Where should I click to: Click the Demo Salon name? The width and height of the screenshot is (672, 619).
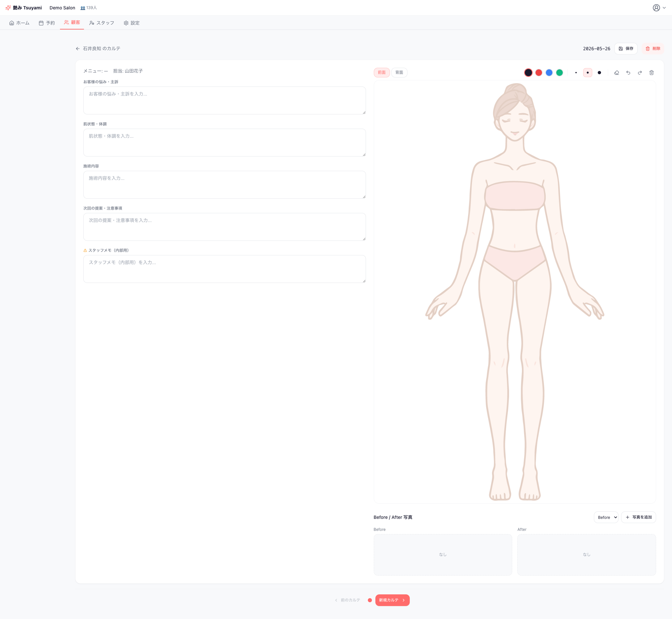point(62,8)
